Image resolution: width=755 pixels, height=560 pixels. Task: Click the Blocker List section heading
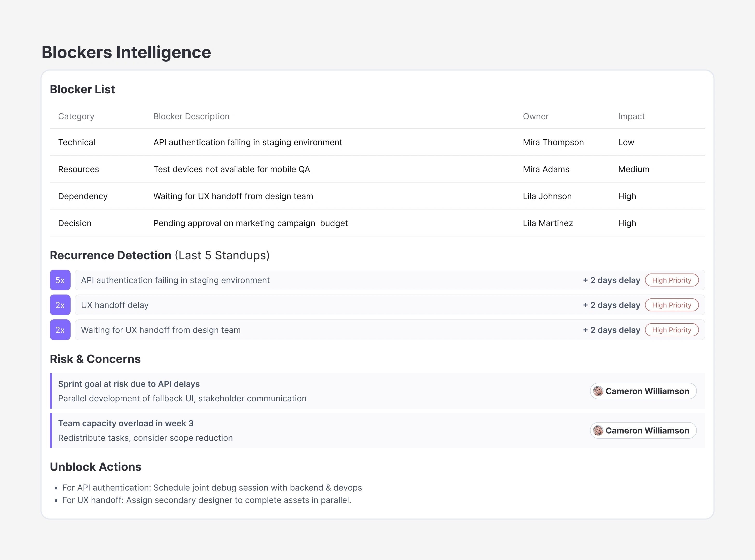pos(83,89)
